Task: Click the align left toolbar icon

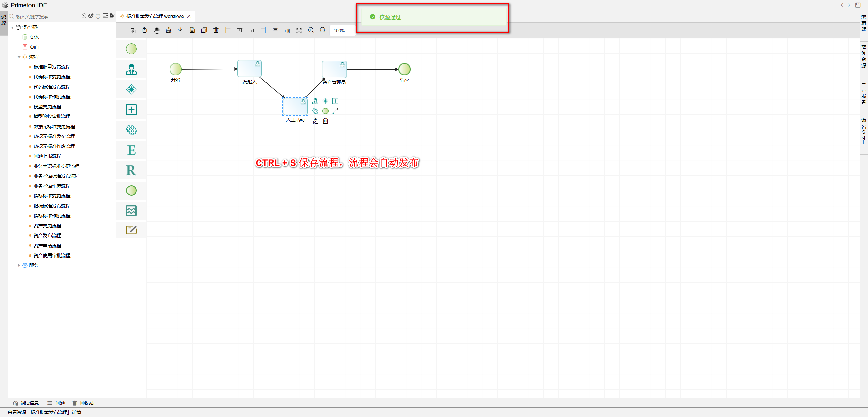Action: 228,30
